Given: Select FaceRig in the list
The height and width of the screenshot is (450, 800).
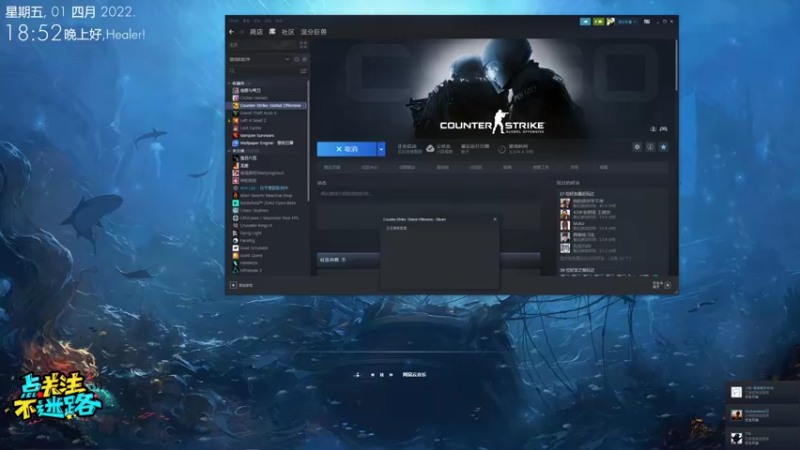Looking at the screenshot, I should click(247, 240).
